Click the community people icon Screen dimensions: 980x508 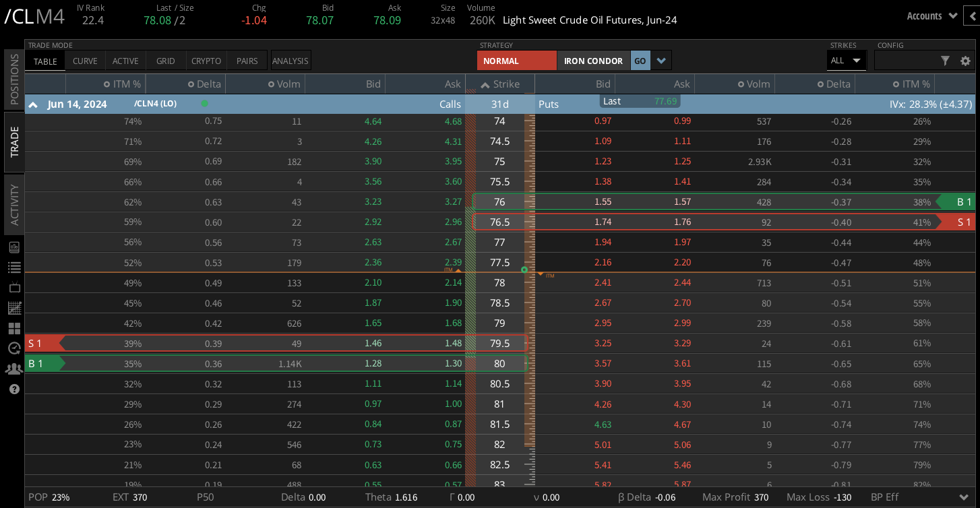click(13, 369)
